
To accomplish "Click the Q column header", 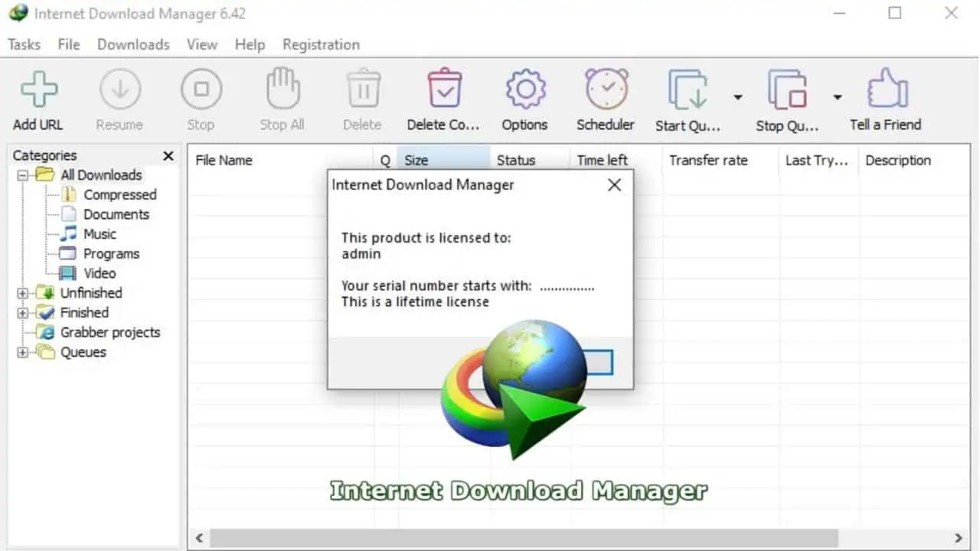I will 385,160.
